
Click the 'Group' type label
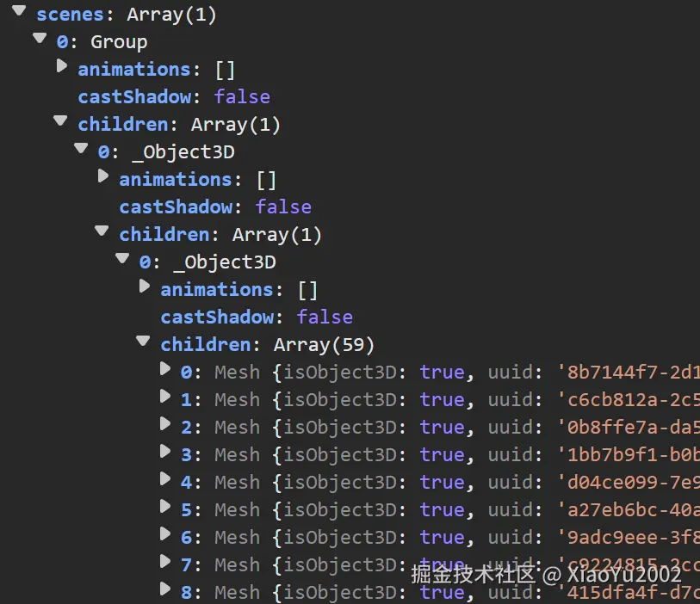point(119,42)
